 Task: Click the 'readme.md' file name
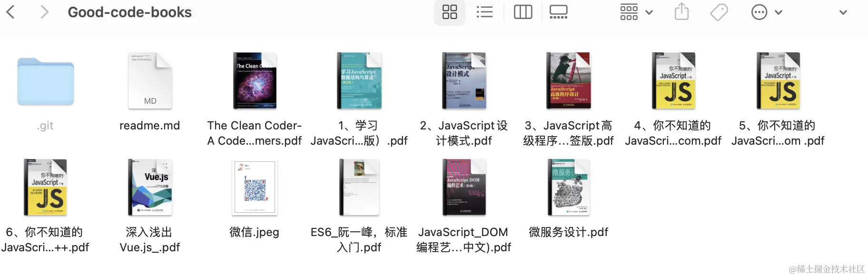(150, 126)
